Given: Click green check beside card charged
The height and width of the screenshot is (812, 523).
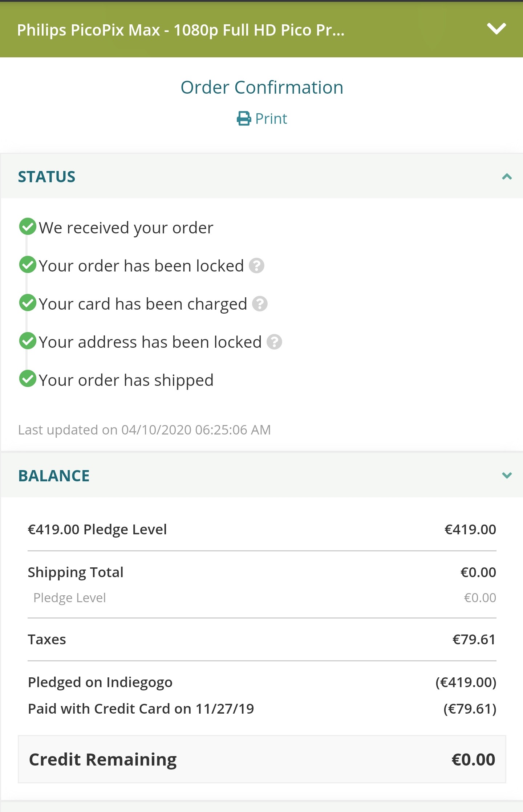Looking at the screenshot, I should pos(28,303).
